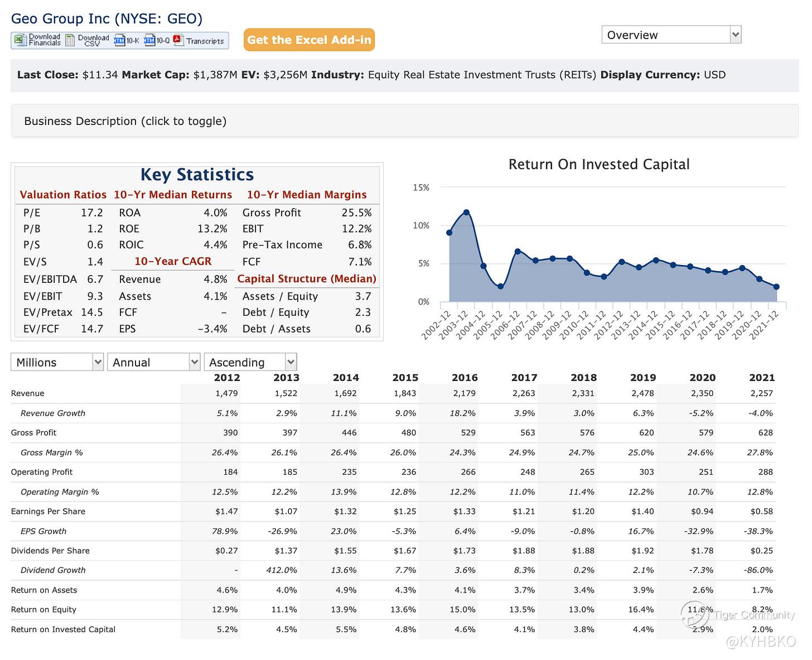Click the Revenue row label

coord(28,393)
